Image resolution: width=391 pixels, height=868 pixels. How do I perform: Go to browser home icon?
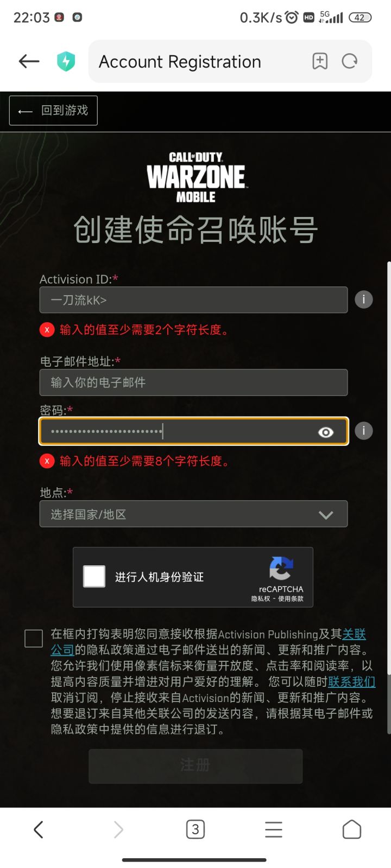[x=352, y=829]
